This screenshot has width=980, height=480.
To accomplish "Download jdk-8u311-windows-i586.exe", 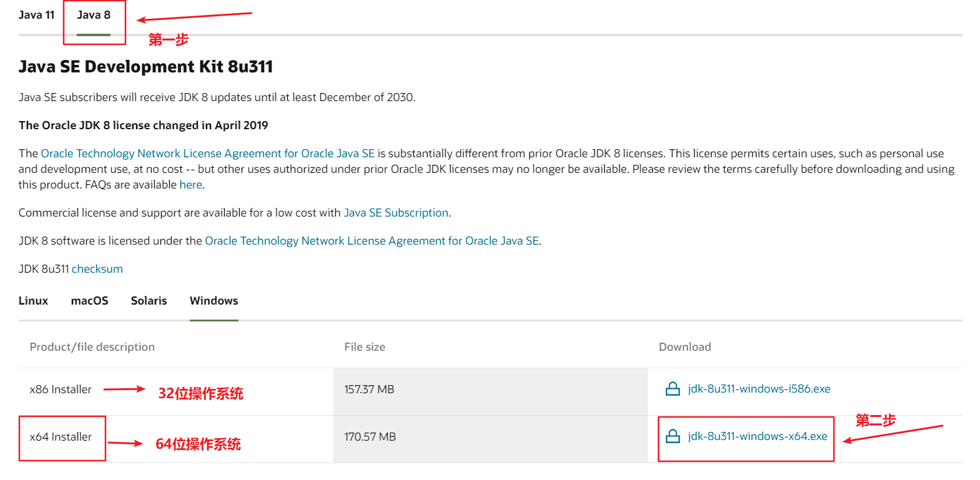I will [x=759, y=389].
